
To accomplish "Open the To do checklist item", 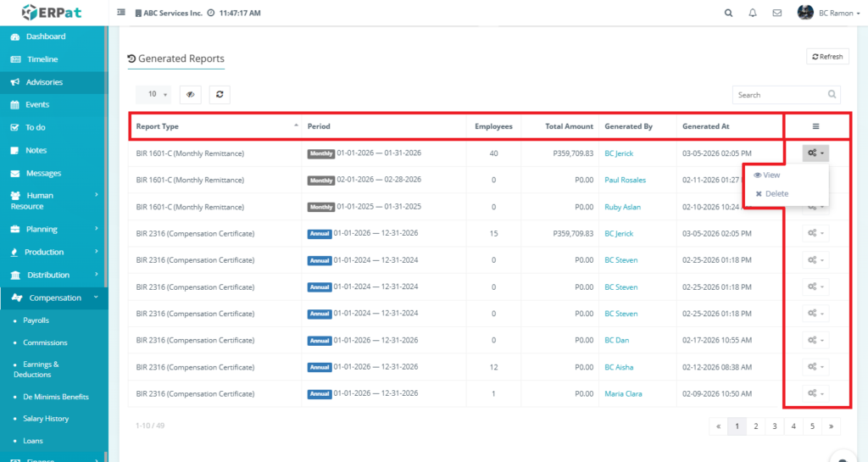I will click(36, 127).
